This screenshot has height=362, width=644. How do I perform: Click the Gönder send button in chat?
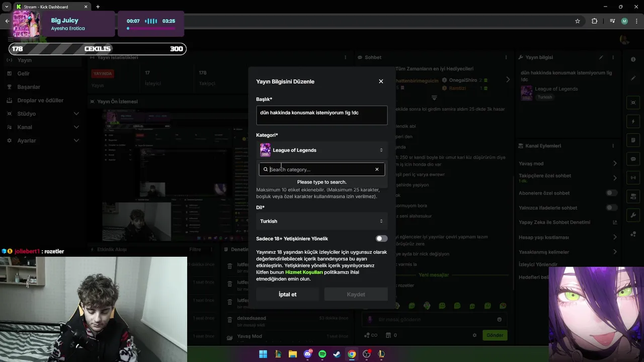[495, 335]
